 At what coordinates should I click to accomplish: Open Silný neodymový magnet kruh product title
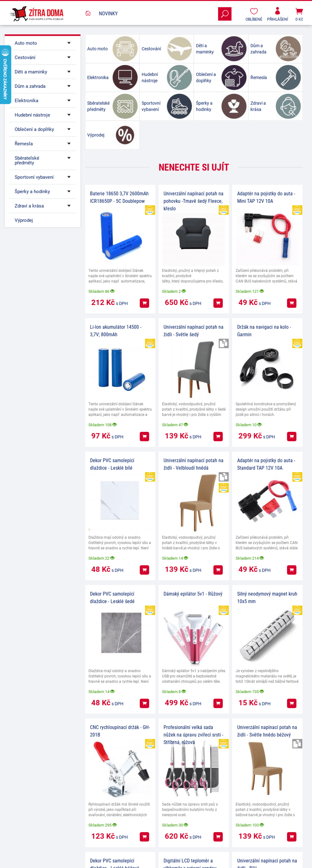(267, 597)
